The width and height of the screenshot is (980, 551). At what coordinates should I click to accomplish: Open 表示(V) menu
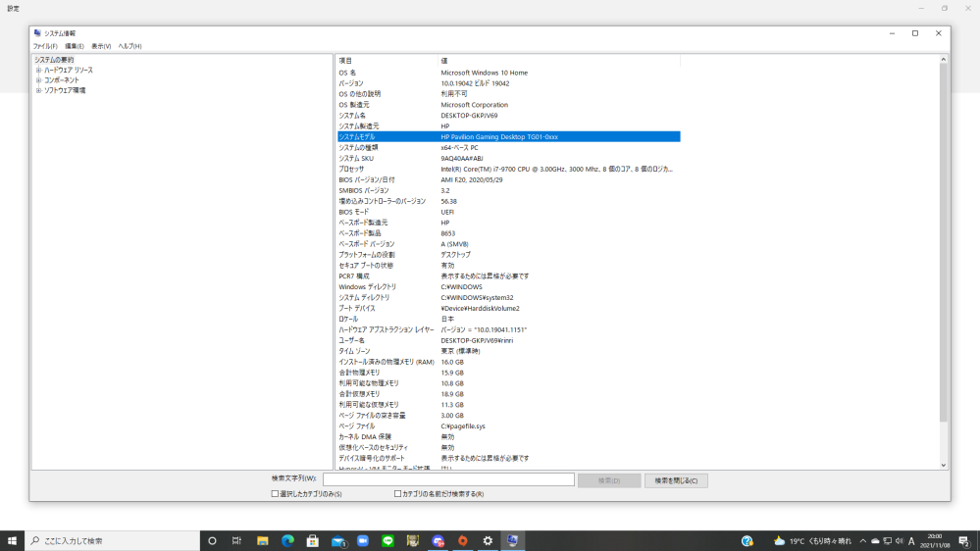(101, 46)
